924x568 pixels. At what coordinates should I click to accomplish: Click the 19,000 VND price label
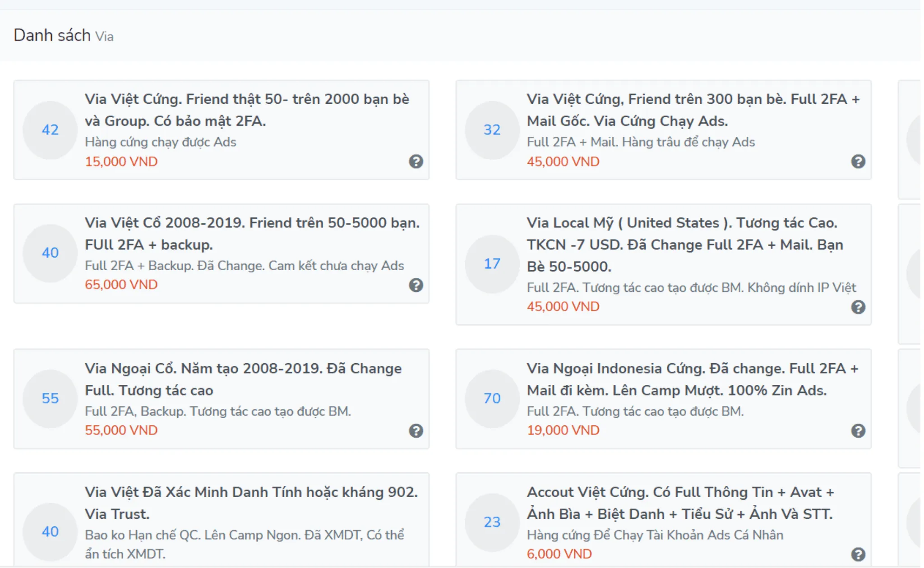click(563, 430)
